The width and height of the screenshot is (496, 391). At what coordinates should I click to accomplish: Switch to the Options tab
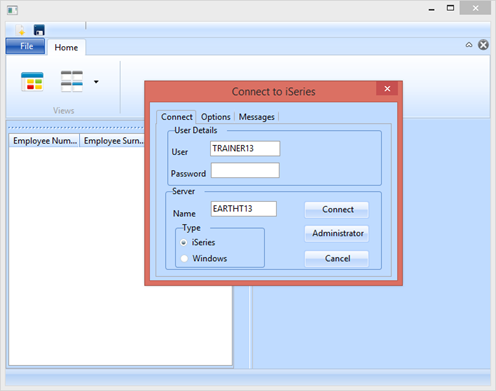pos(215,117)
